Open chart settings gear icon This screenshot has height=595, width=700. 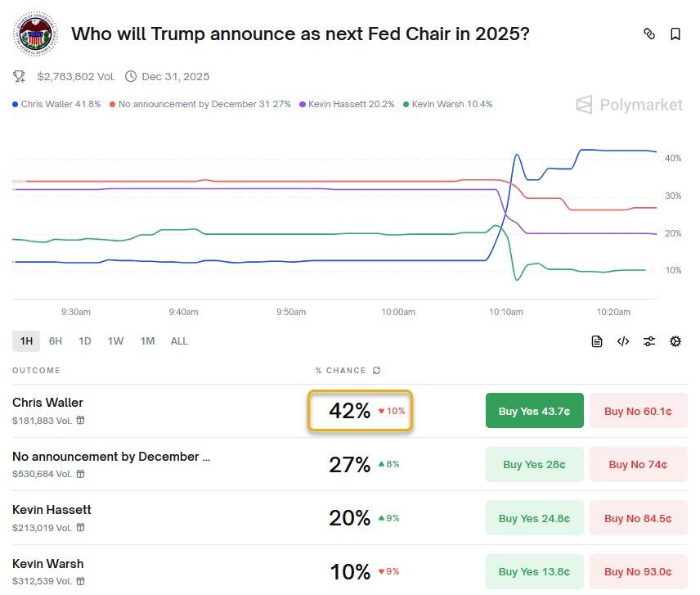coord(675,341)
